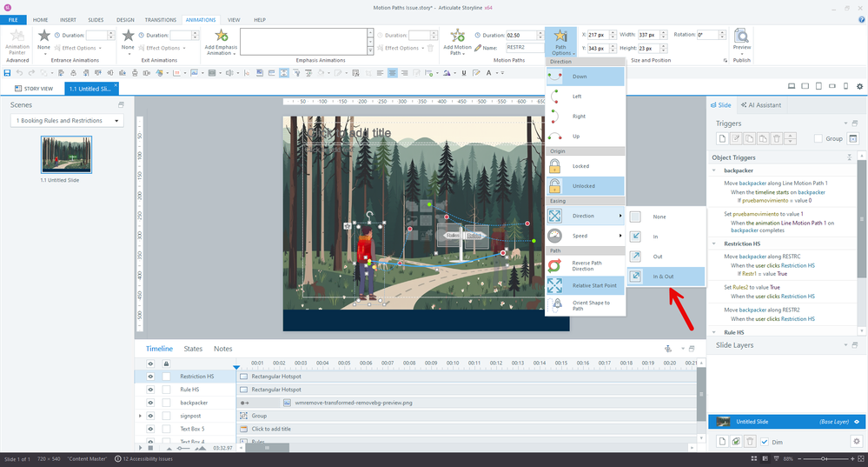Click the Orient Shape to Path icon
Screen dimensions: 868x467
(557, 304)
